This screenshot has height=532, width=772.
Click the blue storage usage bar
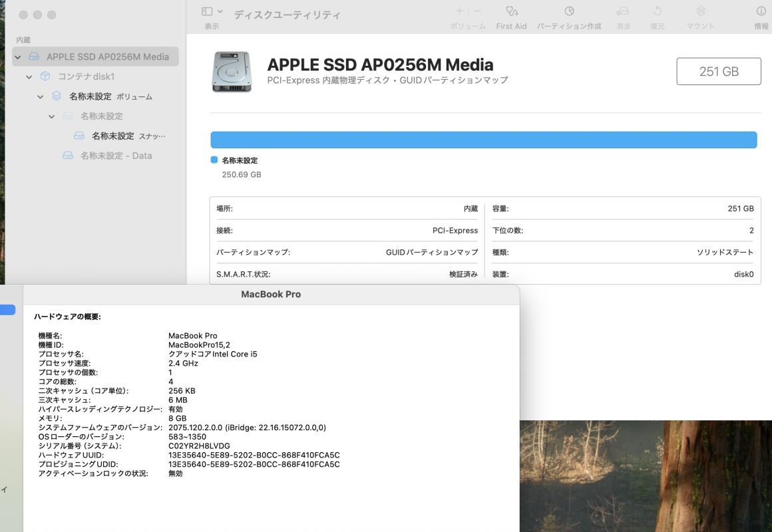pyautogui.click(x=484, y=139)
